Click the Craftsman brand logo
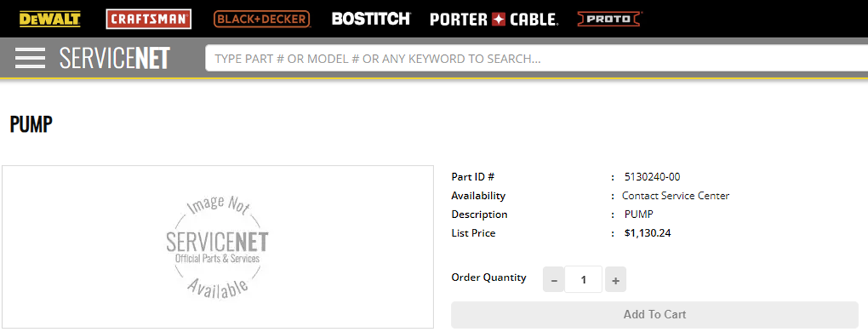The image size is (868, 332). coord(149,19)
